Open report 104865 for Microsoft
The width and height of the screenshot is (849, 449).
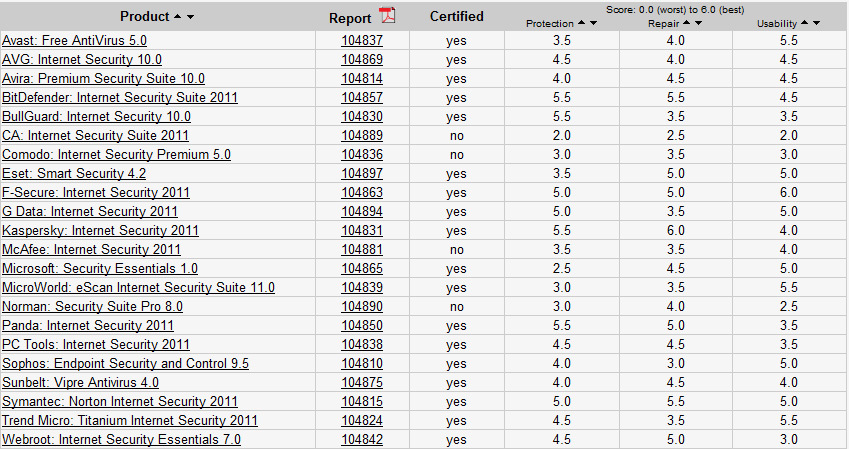click(x=362, y=268)
